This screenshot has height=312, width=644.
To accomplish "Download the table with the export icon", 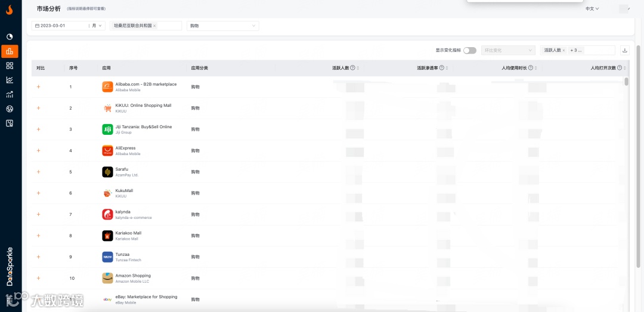I will tap(625, 50).
